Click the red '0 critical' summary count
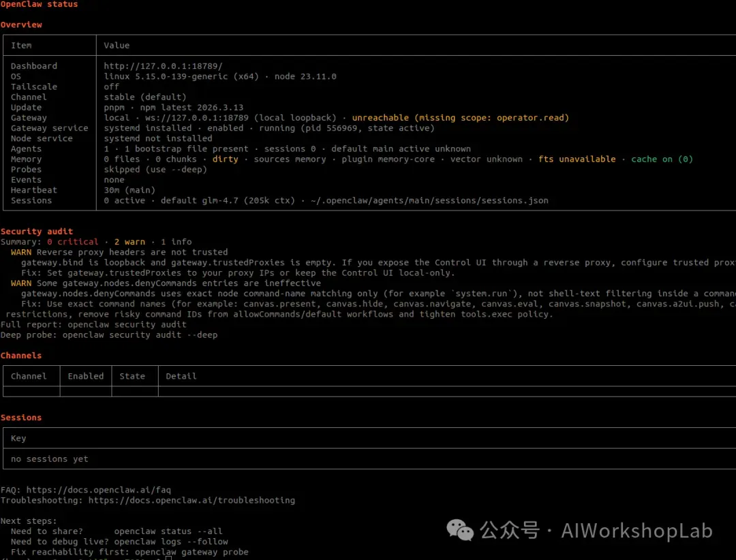 [73, 242]
